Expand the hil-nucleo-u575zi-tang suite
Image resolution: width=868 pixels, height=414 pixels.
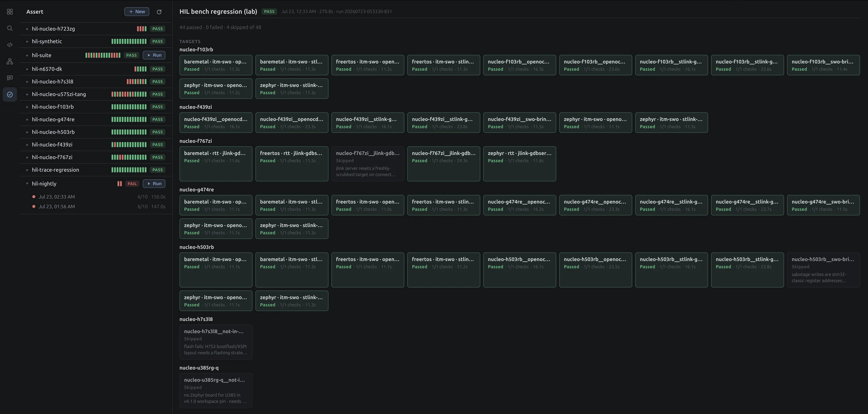coord(27,94)
